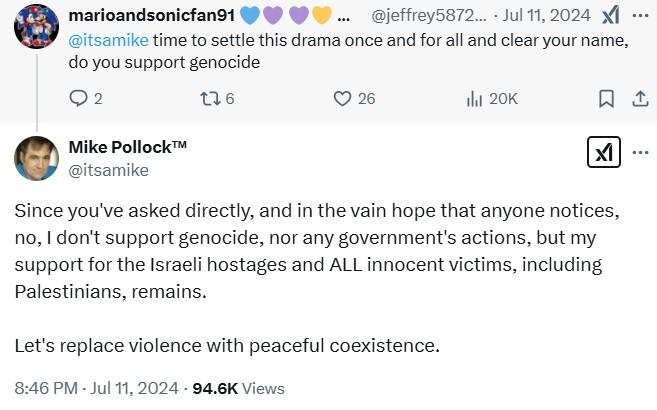Open more options menu on top tweet
The height and width of the screenshot is (410, 657).
tap(640, 16)
